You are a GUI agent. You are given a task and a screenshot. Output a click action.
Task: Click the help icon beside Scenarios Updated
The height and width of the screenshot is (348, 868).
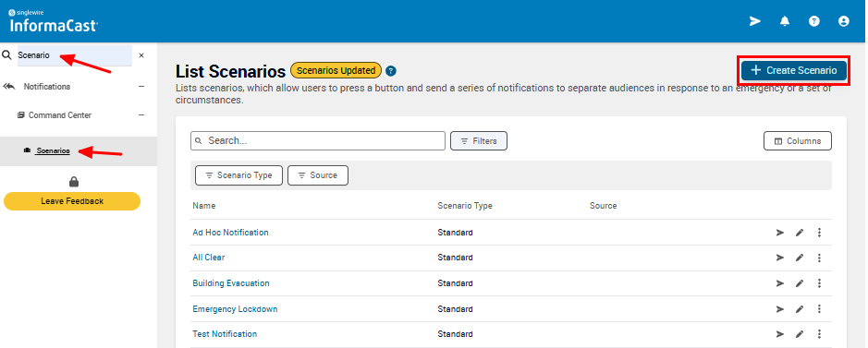coord(391,71)
